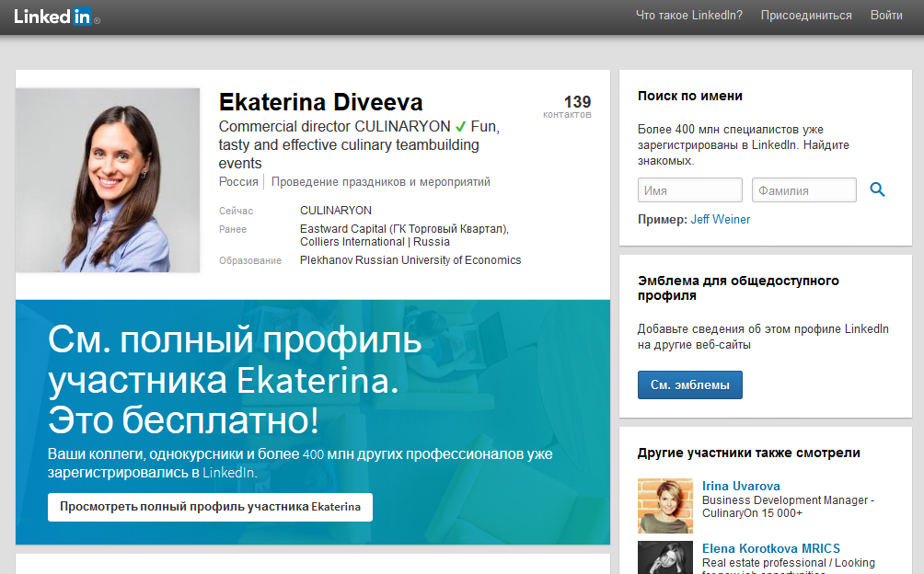The height and width of the screenshot is (574, 924).
Task: Open Elena Korotkova MRICS profile link
Action: pos(771,548)
